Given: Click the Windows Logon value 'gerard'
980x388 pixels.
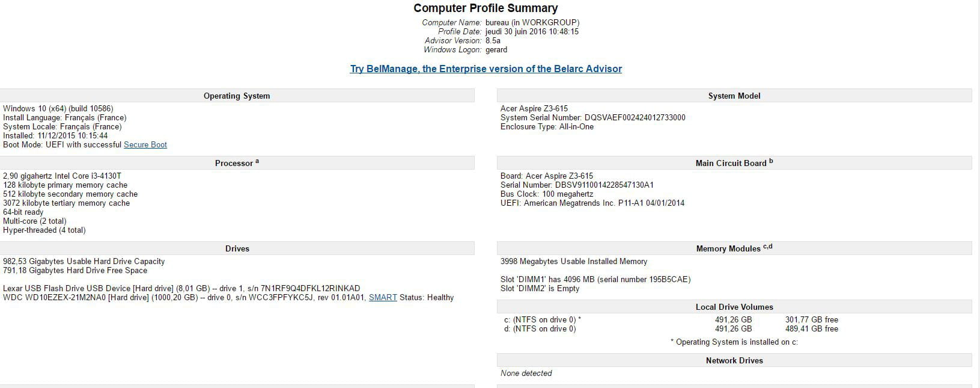Looking at the screenshot, I should [496, 49].
